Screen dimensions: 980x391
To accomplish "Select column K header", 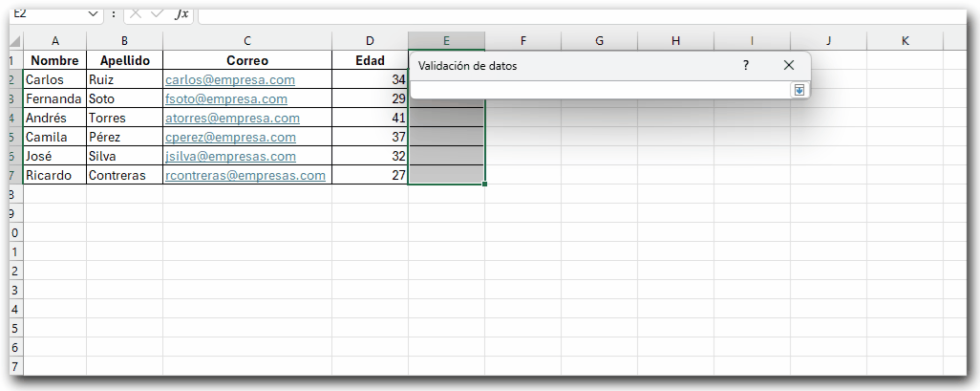I will point(905,41).
